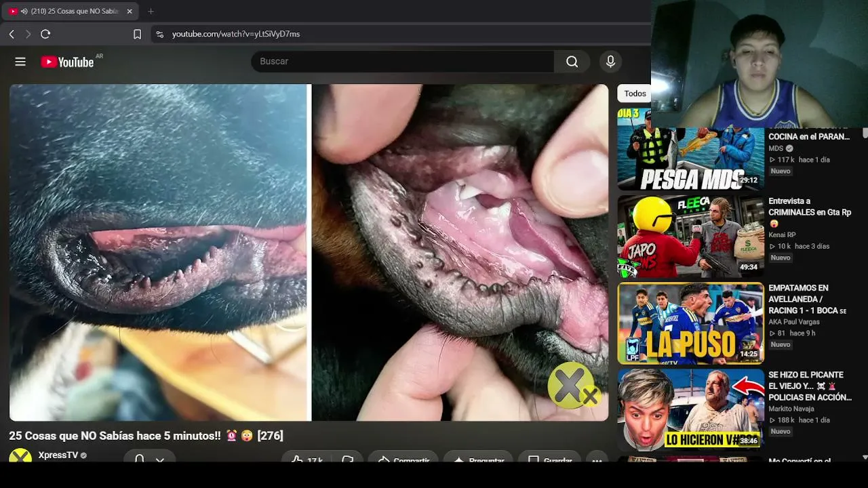Click the 25 Cosas que NO Sabías video title

[146, 436]
